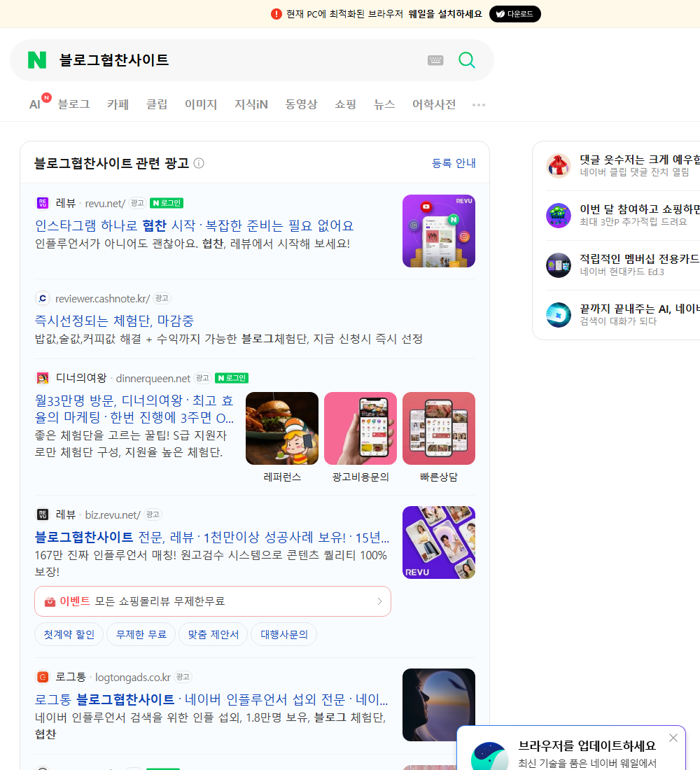Viewport: 700px width, 770px height.
Task: Click the REVU influencer collage thumbnail
Action: [439, 542]
